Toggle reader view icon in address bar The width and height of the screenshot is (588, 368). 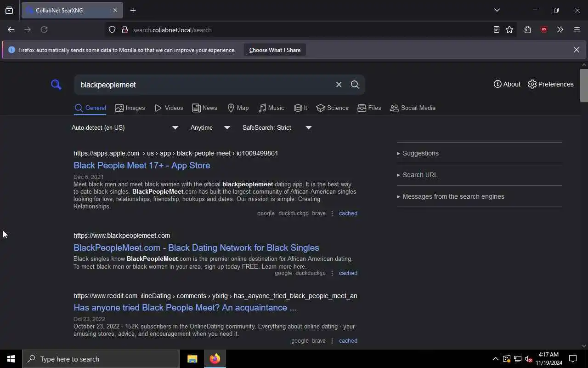tap(496, 29)
